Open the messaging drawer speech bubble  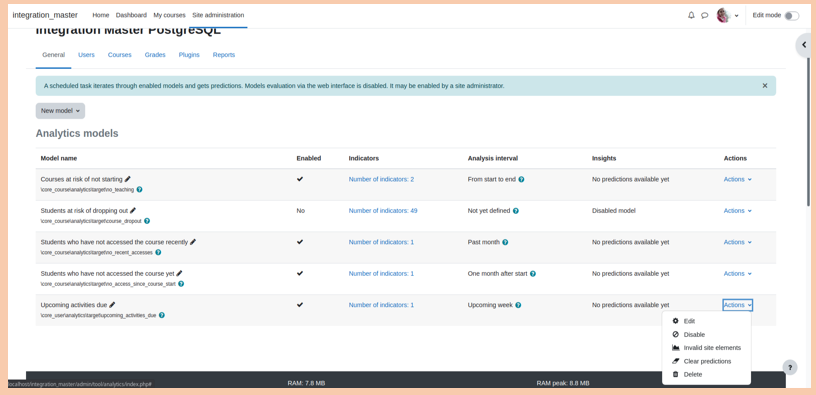point(705,15)
